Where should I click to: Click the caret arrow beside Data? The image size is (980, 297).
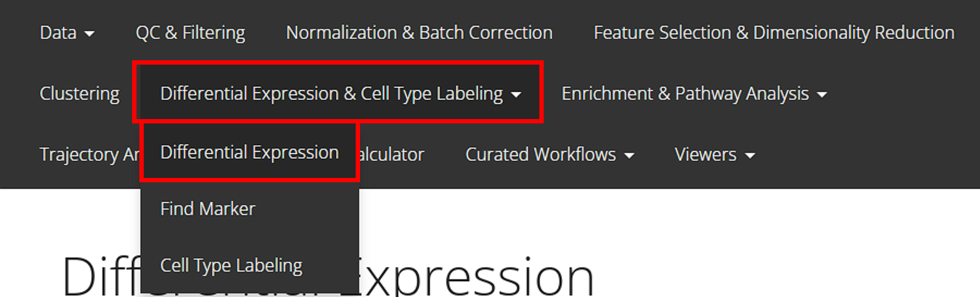point(89,33)
